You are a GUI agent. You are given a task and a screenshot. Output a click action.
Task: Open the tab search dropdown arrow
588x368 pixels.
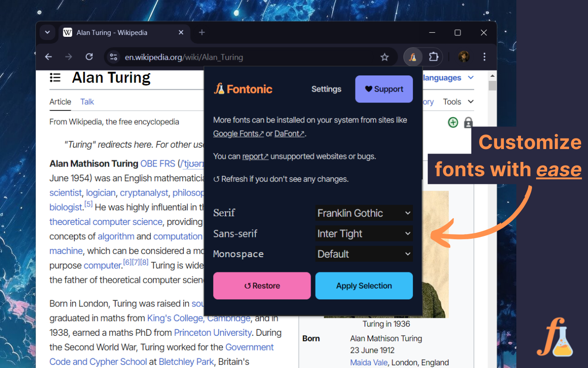[x=47, y=33]
